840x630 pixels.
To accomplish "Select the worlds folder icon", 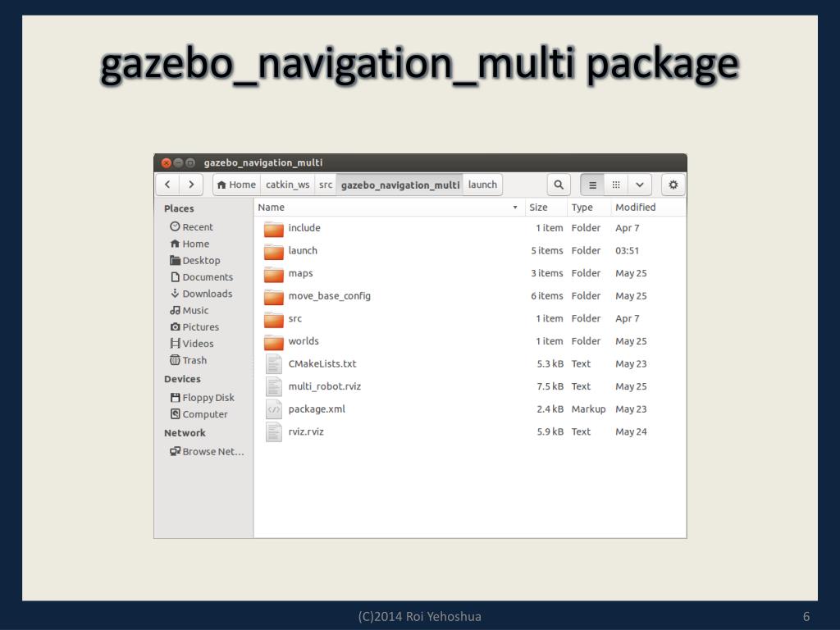I will 274,341.
